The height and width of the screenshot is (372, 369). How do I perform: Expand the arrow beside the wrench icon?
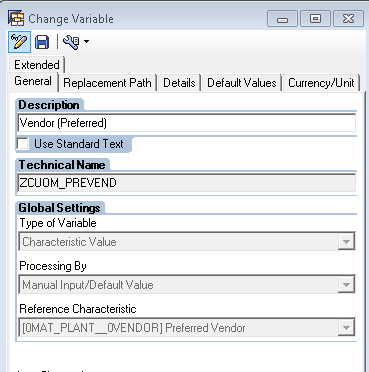86,42
